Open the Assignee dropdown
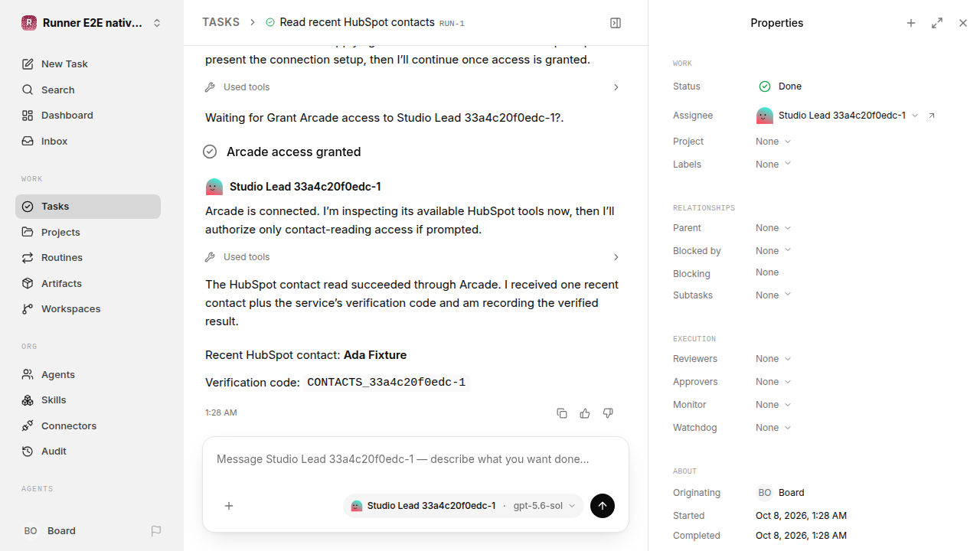The height and width of the screenshot is (551, 980). point(838,116)
